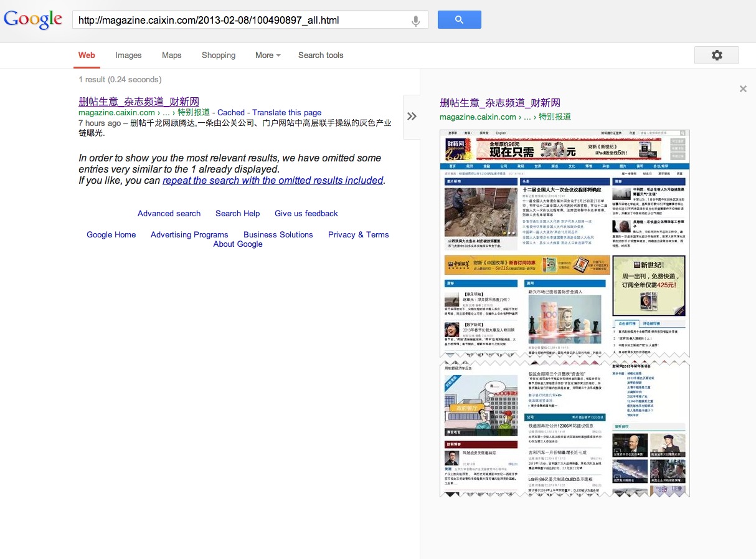
Task: Collapse preview with double-arrow chevron
Action: 412,117
